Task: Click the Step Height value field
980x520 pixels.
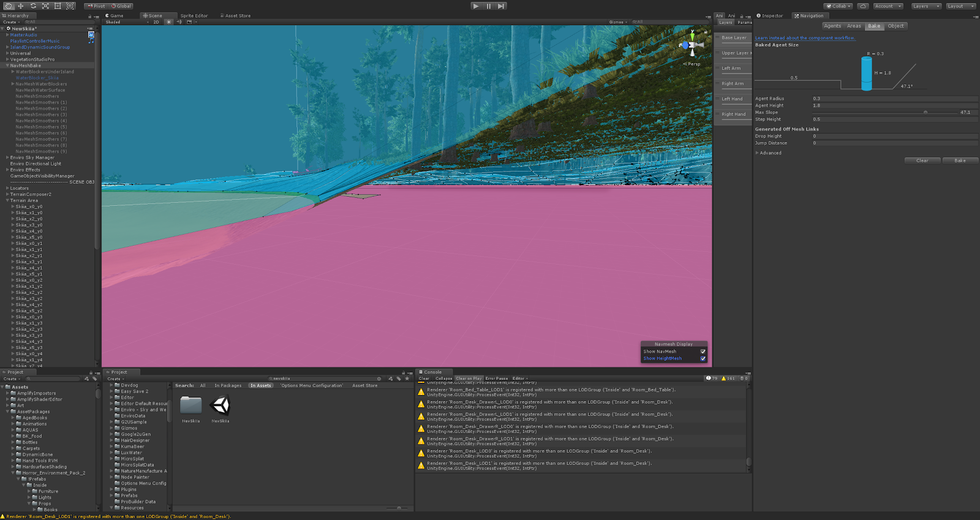Action: (x=895, y=119)
